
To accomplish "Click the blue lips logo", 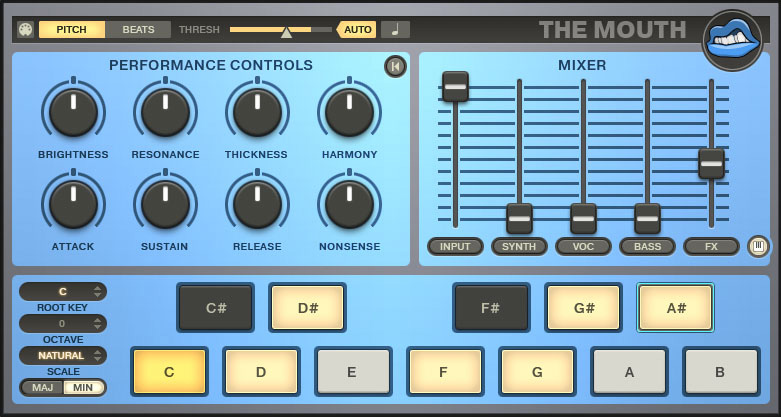I will click(x=732, y=40).
